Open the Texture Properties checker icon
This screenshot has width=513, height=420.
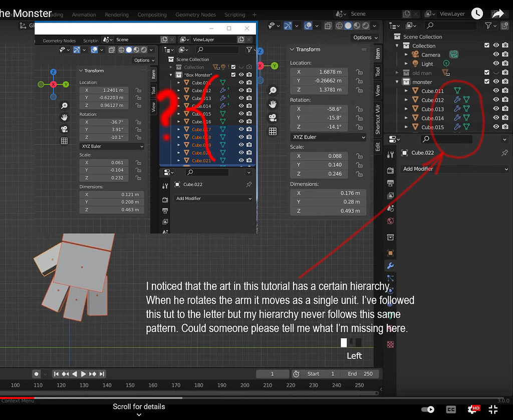pyautogui.click(x=390, y=344)
